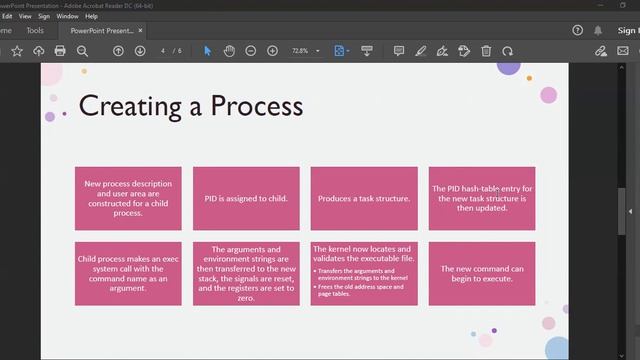Go to next page arrow
The height and width of the screenshot is (360, 640).
tap(140, 51)
